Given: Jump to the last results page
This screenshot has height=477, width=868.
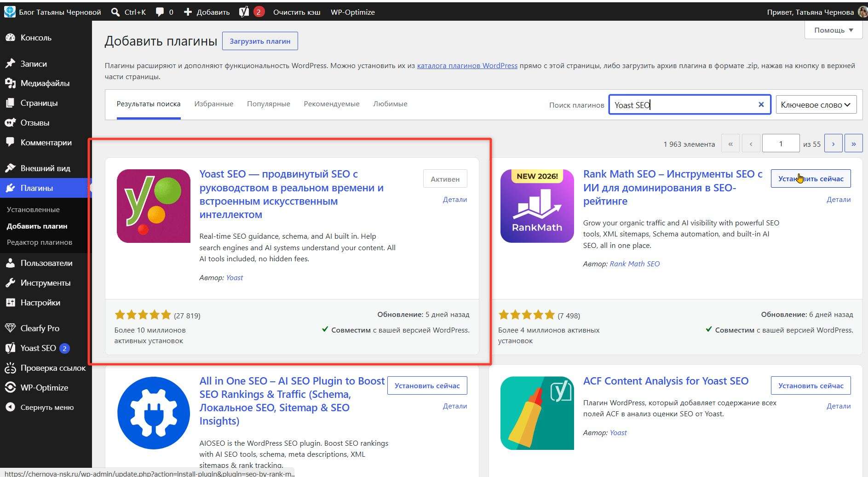Looking at the screenshot, I should click(854, 144).
